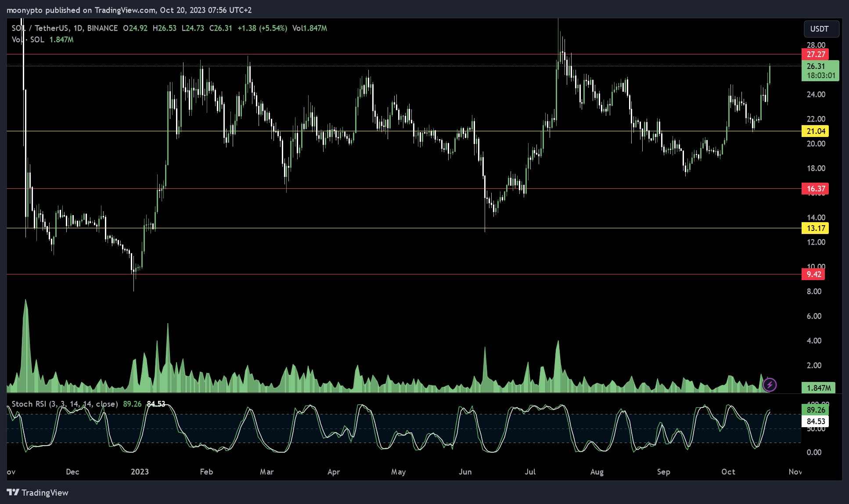Click the white 84.53 Stoch RSI label
The width and height of the screenshot is (849, 504).
[815, 421]
